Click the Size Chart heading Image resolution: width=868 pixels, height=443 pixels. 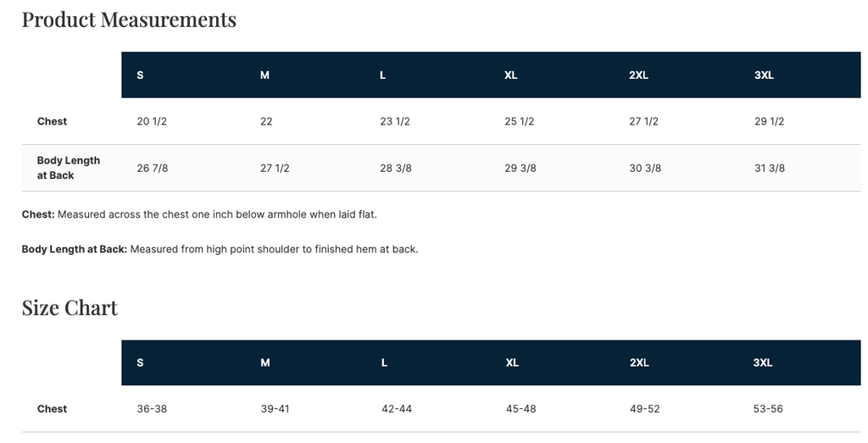click(x=70, y=307)
